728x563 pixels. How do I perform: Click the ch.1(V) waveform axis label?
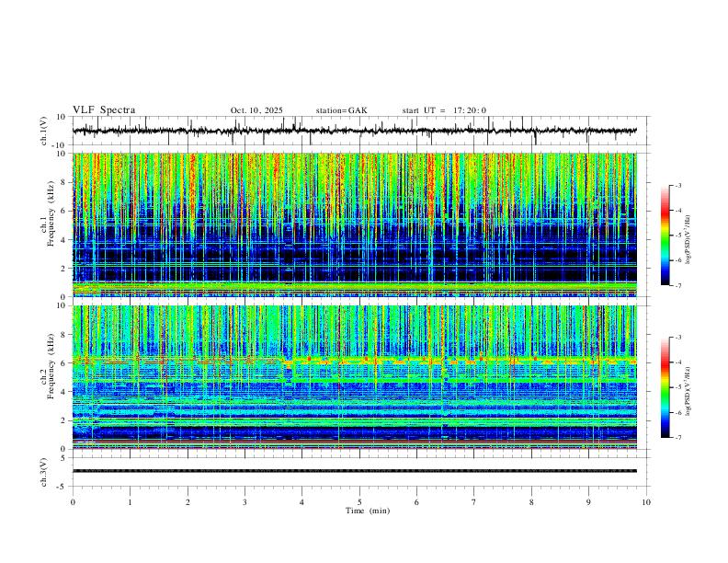[44, 131]
